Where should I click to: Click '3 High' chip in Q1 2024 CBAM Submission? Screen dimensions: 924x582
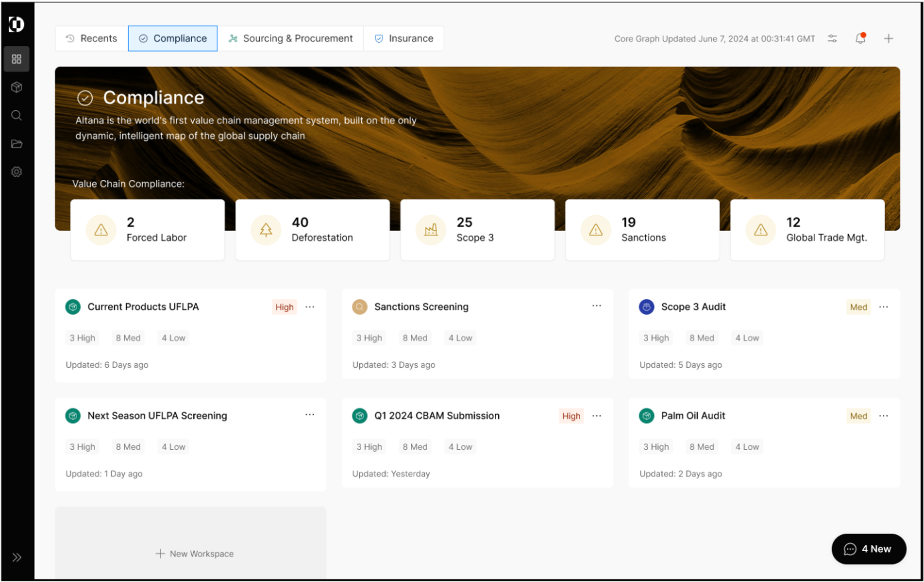[369, 447]
